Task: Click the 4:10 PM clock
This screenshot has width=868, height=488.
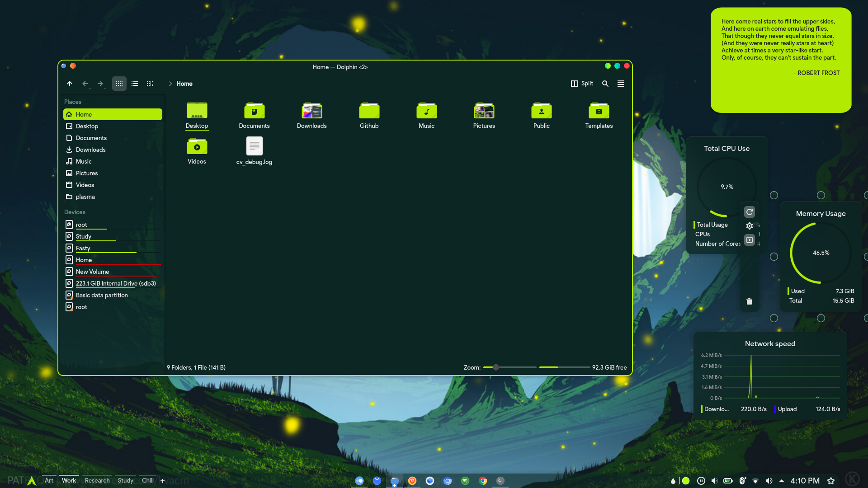Action: [x=805, y=481]
